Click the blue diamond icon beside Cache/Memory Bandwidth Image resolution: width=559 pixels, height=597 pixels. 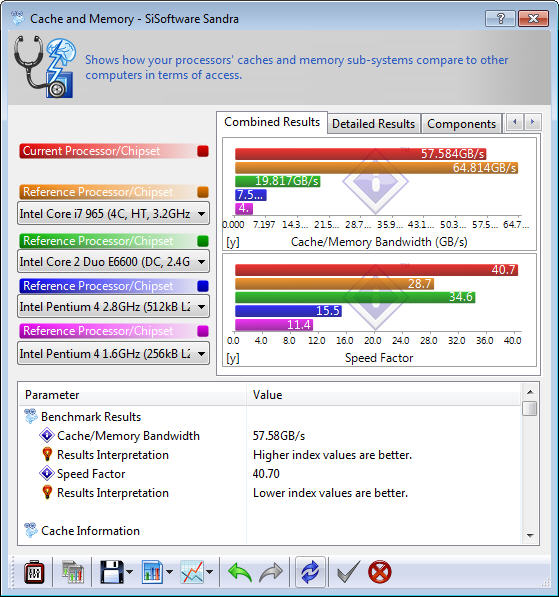[47, 435]
